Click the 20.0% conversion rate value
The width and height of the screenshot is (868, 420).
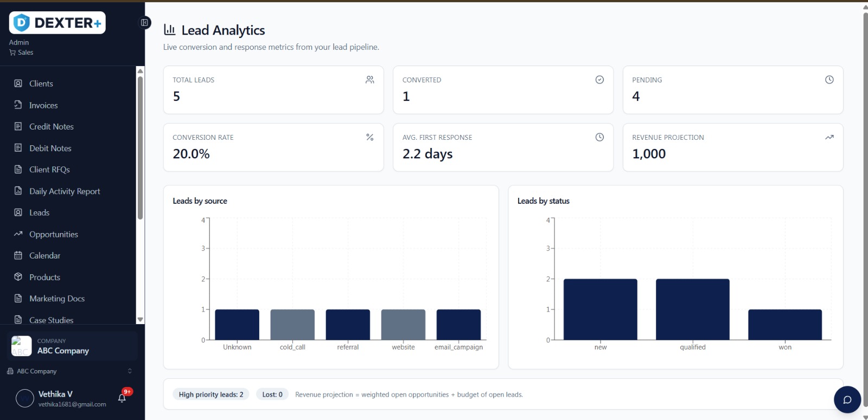pyautogui.click(x=191, y=154)
